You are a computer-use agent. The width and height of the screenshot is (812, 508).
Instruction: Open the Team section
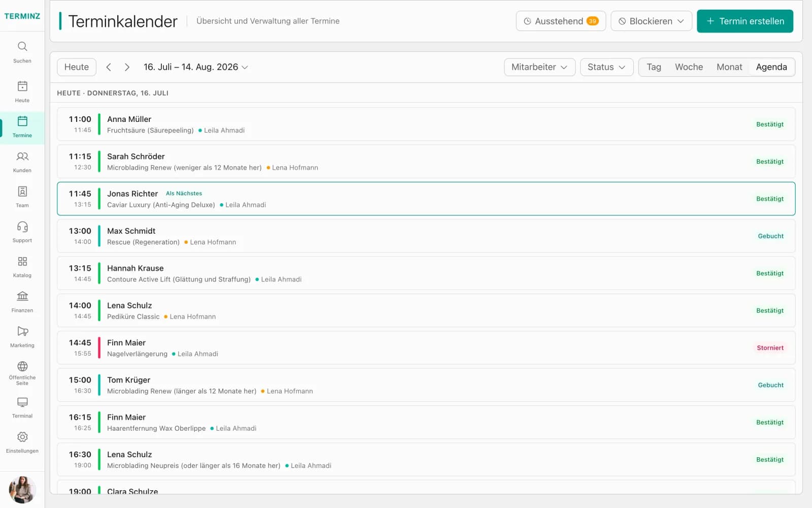coord(22,197)
